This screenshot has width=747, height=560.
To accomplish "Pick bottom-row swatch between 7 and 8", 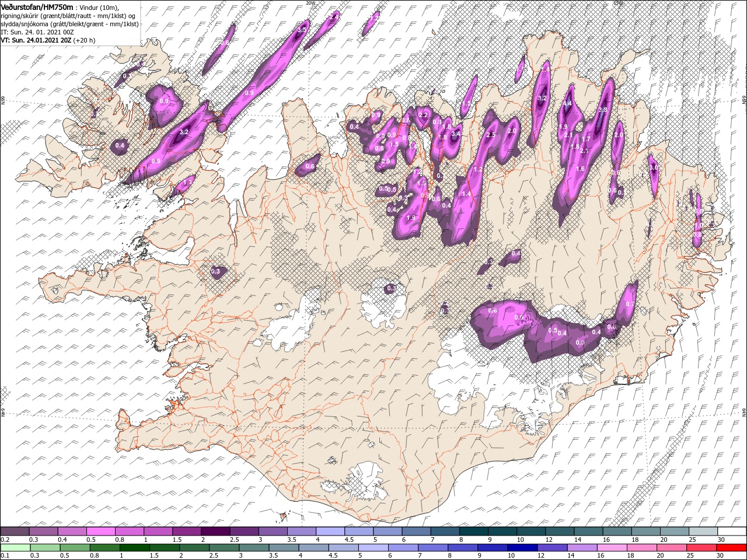I will tap(433, 548).
